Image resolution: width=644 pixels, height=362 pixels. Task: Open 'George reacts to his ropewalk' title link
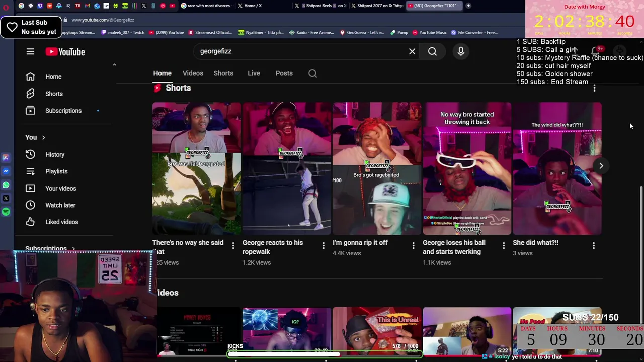tap(273, 247)
